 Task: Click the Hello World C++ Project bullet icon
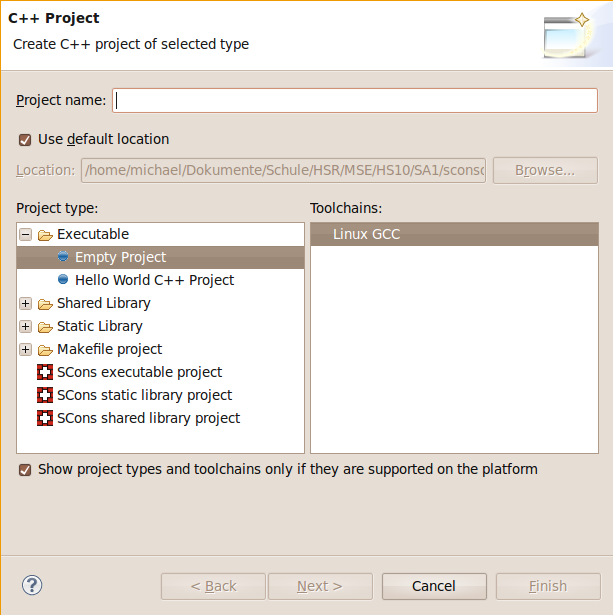click(x=63, y=279)
